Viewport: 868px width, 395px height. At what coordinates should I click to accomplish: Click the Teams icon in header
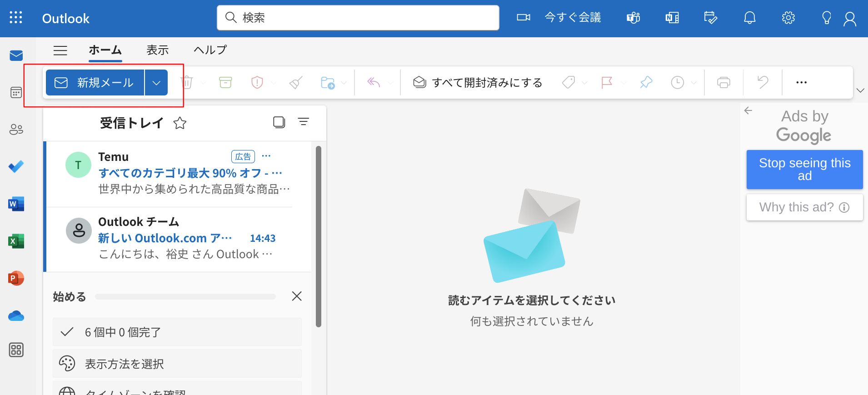coord(633,18)
